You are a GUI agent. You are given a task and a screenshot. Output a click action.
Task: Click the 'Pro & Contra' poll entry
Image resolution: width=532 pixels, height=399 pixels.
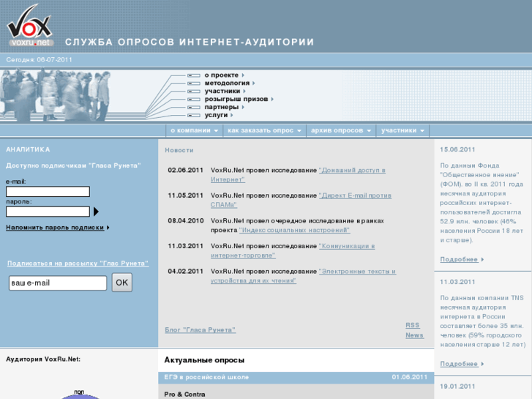pyautogui.click(x=184, y=395)
